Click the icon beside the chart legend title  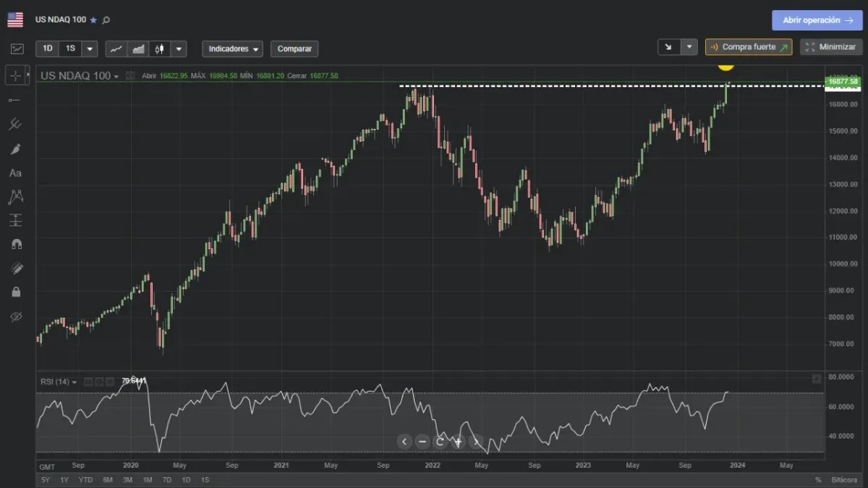[130, 75]
